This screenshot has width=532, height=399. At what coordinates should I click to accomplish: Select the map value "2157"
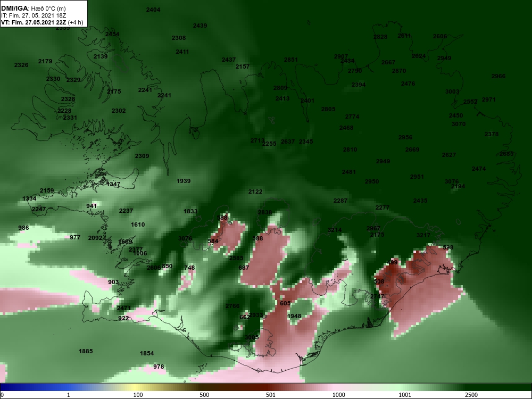coord(242,66)
